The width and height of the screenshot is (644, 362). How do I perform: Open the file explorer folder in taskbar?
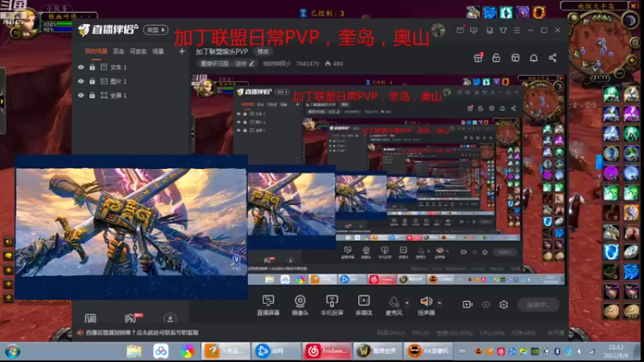point(134,352)
